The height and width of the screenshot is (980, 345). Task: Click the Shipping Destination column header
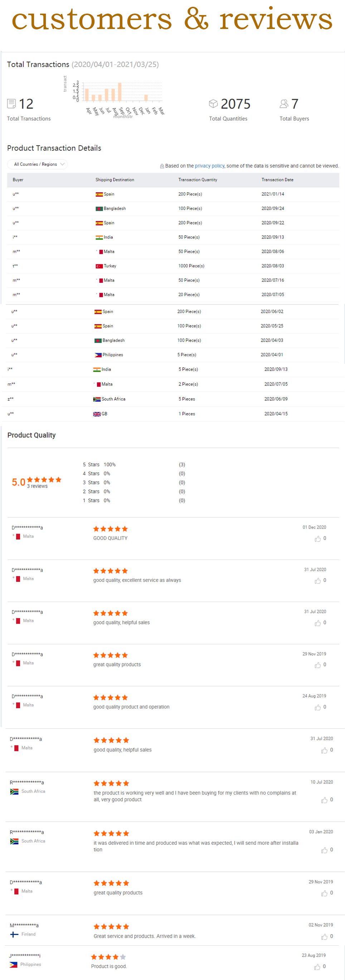115,180
